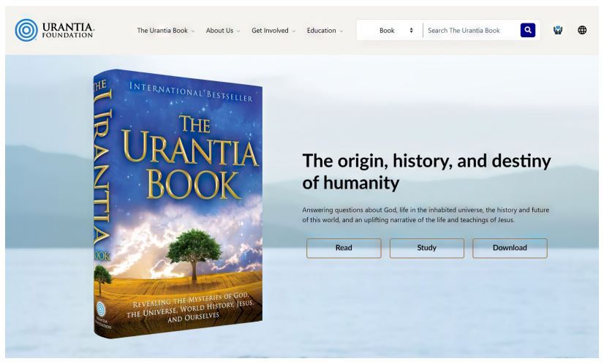Click the Download button
604x364 pixels.
510,248
